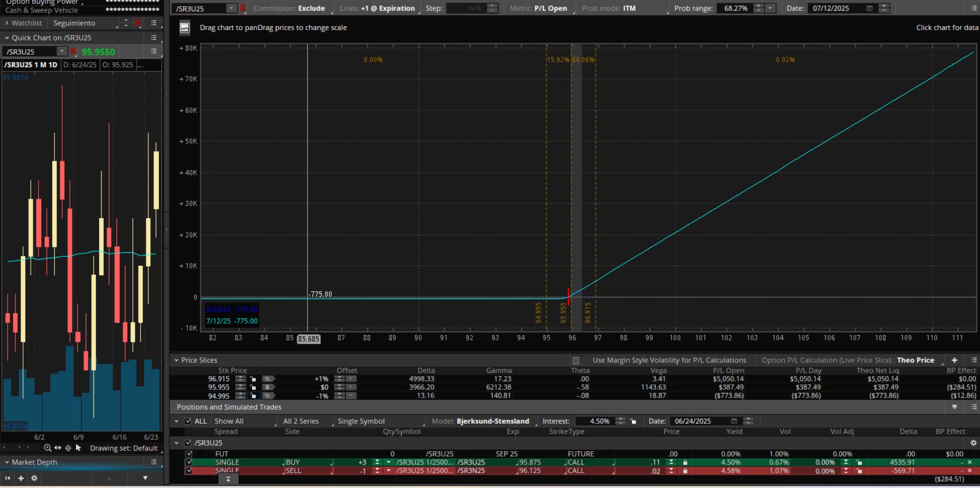Adjust the Interest 4.50% stepper
Image resolution: width=980 pixels, height=488 pixels.
coord(620,421)
